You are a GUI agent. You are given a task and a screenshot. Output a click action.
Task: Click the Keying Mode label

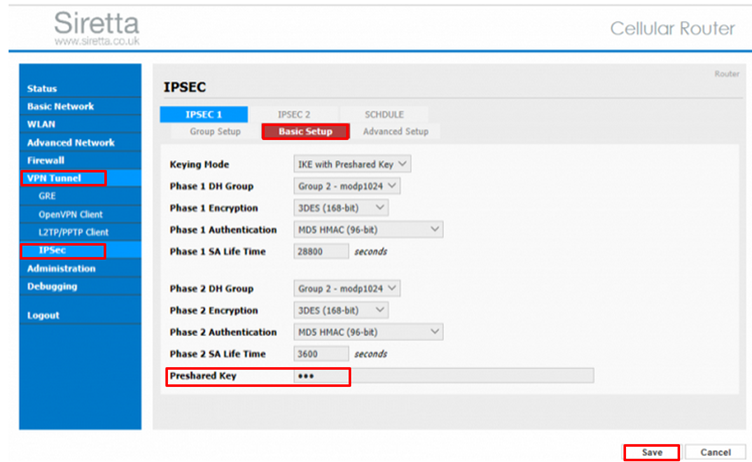coord(199,165)
